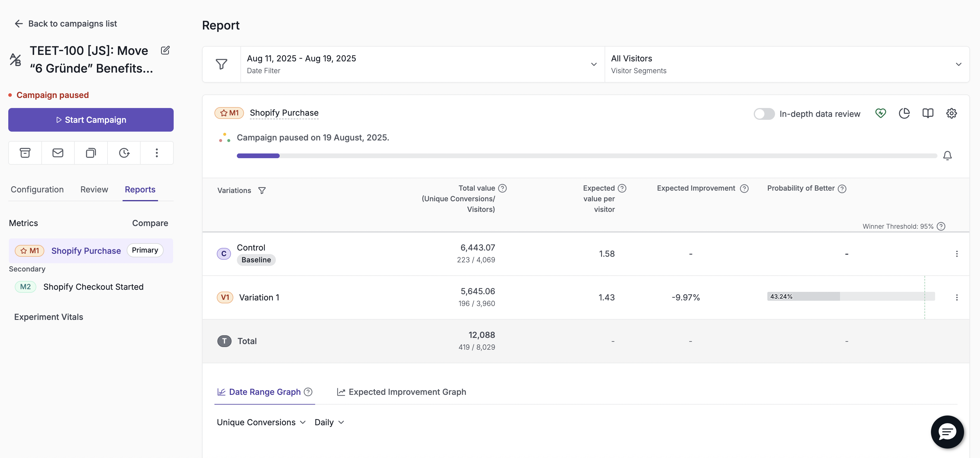Expand the Daily interval dropdown
The image size is (980, 458).
tap(329, 422)
